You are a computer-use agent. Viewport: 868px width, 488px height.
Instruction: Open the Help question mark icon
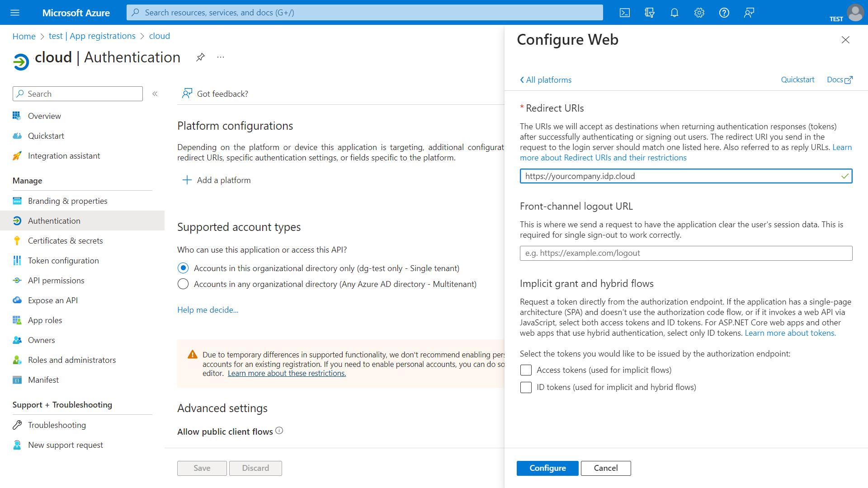point(724,13)
